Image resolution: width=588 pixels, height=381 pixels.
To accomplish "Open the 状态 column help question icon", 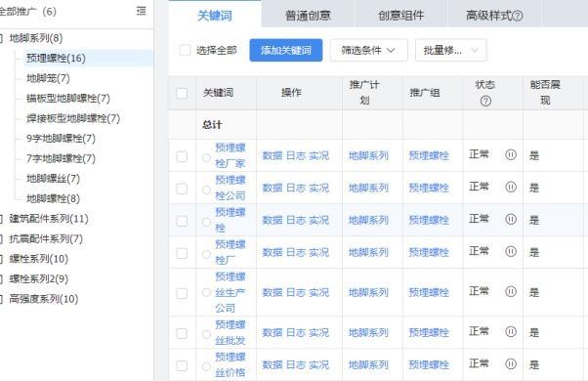I will click(x=485, y=101).
